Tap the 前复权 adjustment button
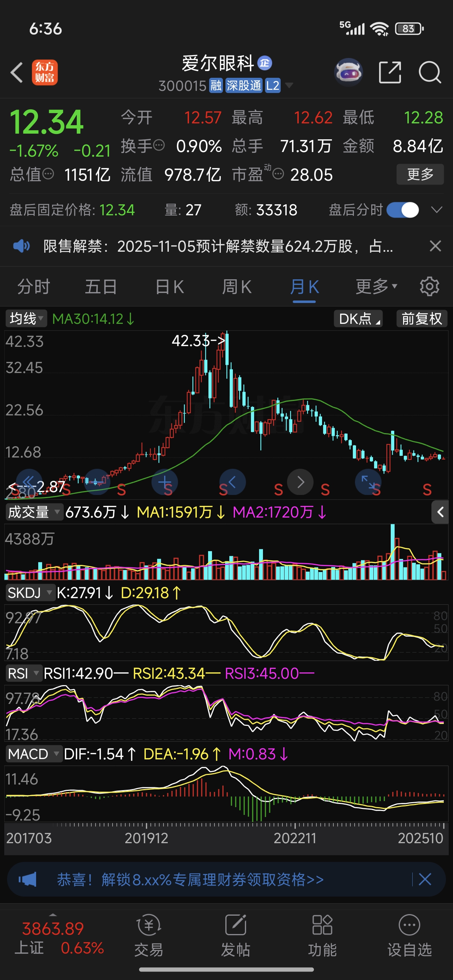The image size is (453, 980). (422, 319)
